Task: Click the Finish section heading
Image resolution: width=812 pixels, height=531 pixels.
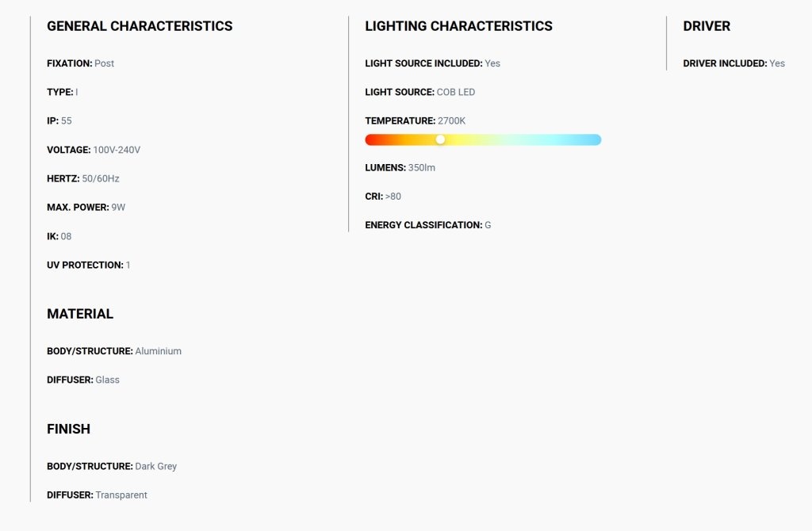Action: click(x=68, y=429)
